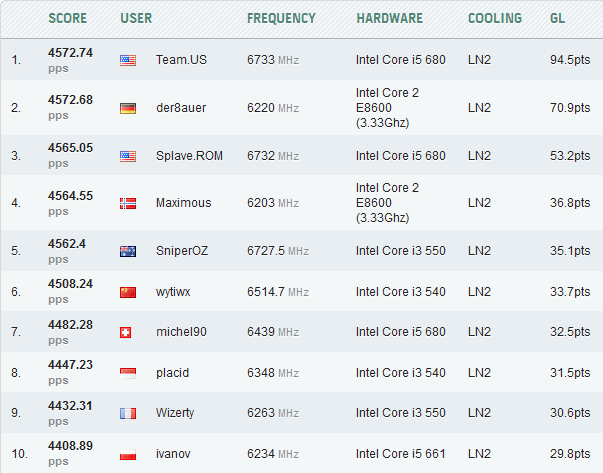603x473 pixels.
Task: Sort by the COOLING column header
Action: 495,18
